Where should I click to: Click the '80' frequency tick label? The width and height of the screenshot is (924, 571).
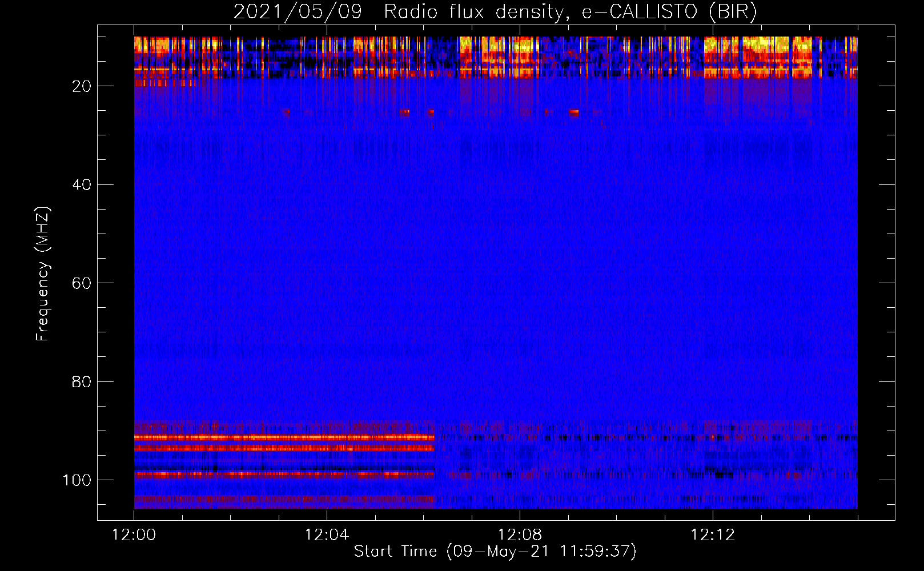(x=82, y=382)
